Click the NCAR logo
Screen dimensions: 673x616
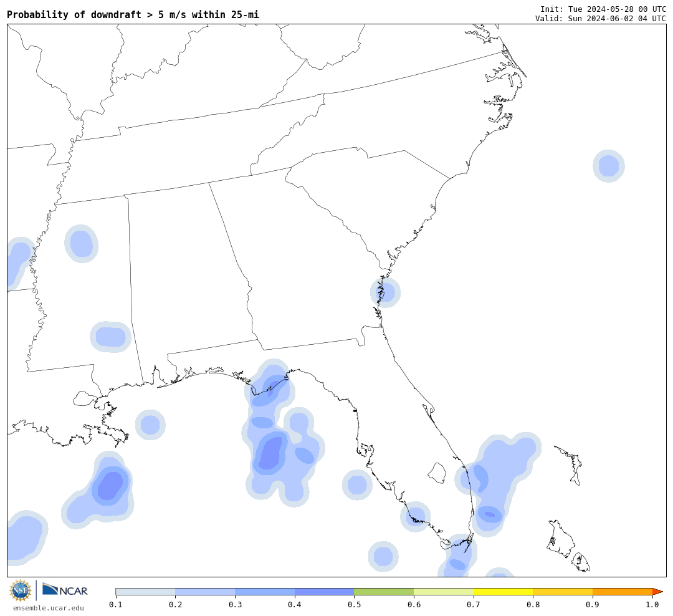pyautogui.click(x=65, y=590)
